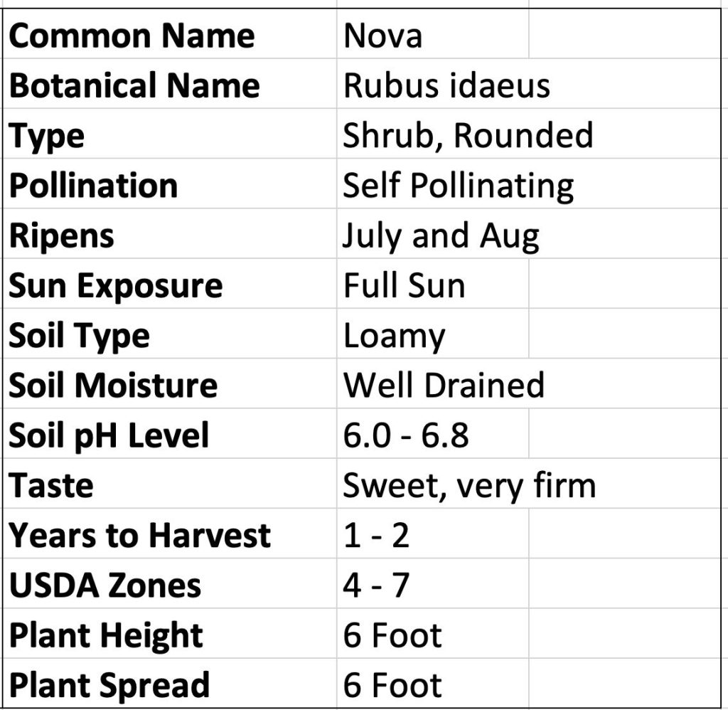This screenshot has width=728, height=710.
Task: Click the Full Sun cell
Action: (x=433, y=283)
